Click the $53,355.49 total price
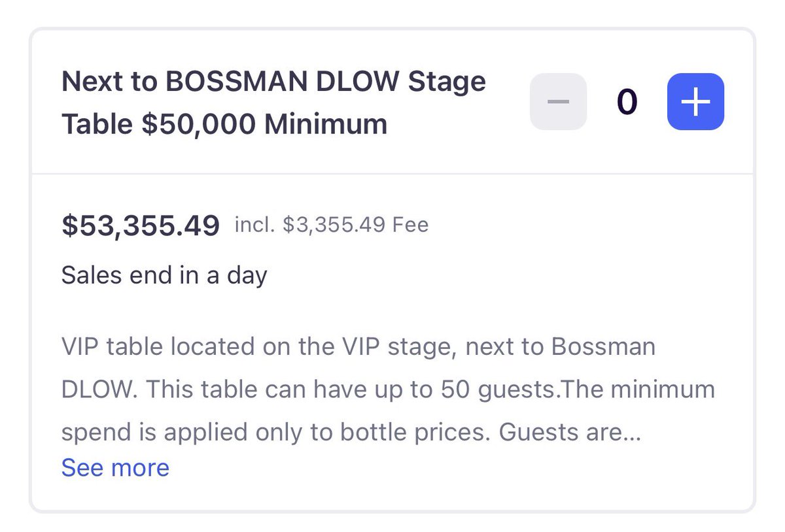Image resolution: width=785 pixels, height=532 pixels. (140, 225)
